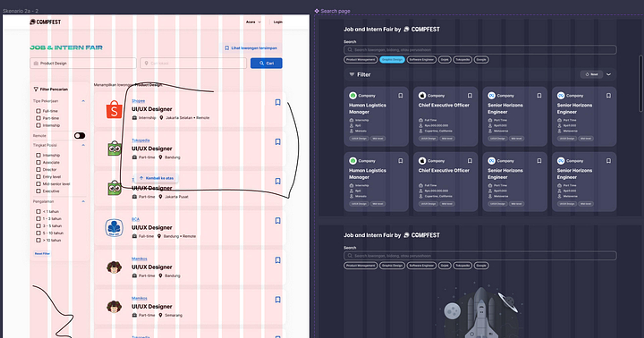
Task: Bookmark the Shopee UI/UX Designer job
Action: (x=278, y=102)
